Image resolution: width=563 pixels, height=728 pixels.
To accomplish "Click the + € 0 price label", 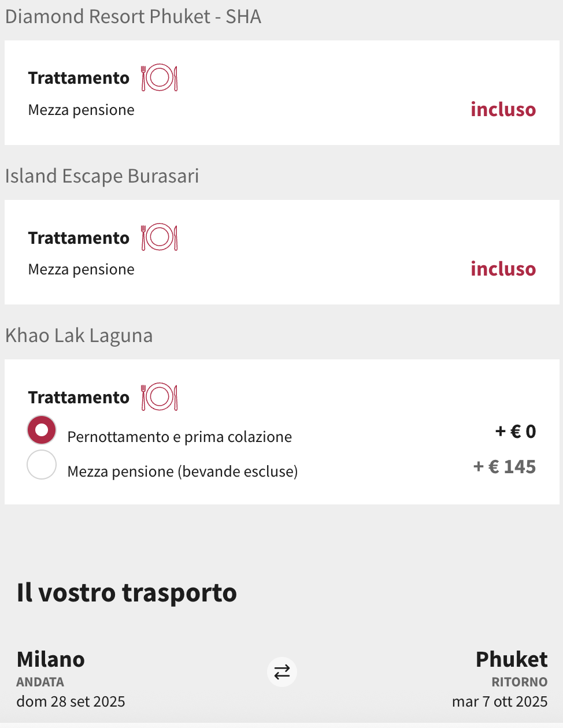I will 516,431.
